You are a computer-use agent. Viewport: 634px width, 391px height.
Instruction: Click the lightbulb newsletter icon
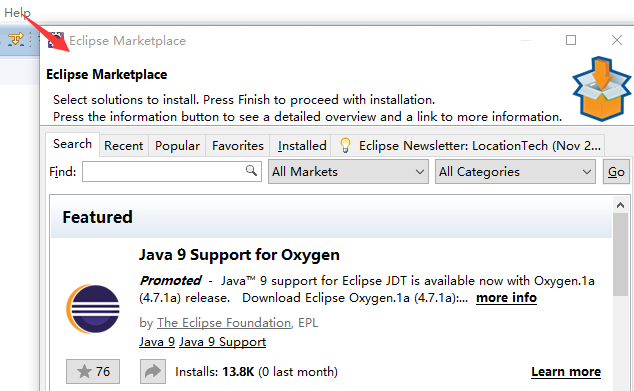coord(345,145)
